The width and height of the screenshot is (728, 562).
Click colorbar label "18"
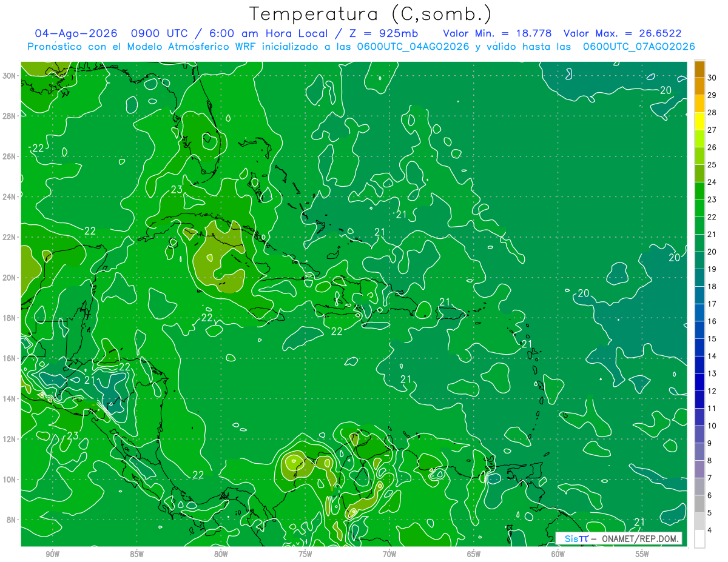click(x=712, y=287)
